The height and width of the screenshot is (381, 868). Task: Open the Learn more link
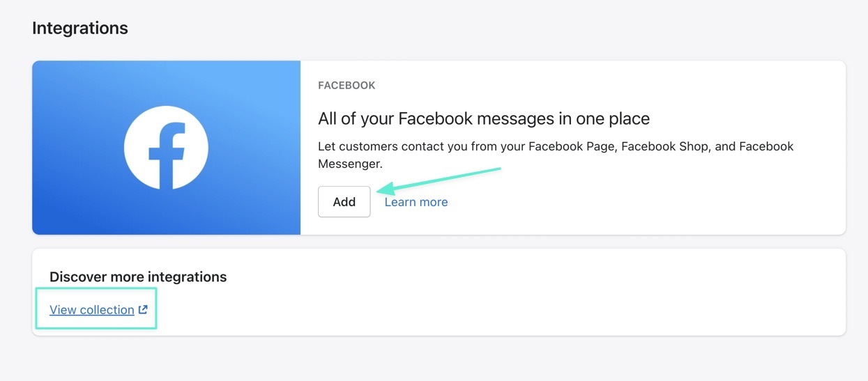(x=416, y=202)
